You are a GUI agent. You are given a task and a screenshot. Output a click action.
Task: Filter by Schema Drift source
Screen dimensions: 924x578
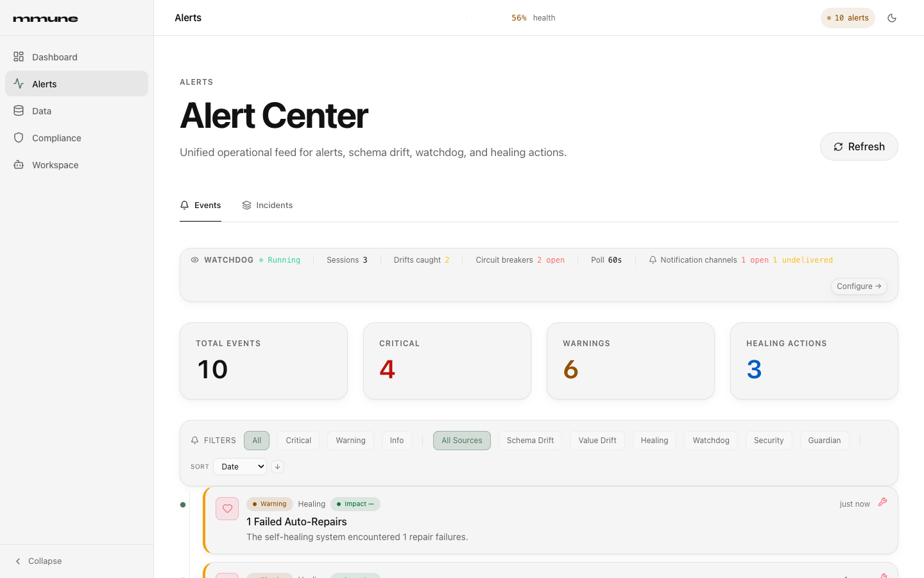point(530,441)
